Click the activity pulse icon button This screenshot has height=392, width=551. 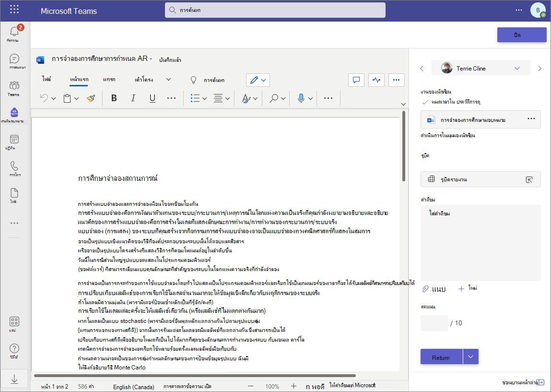(376, 80)
